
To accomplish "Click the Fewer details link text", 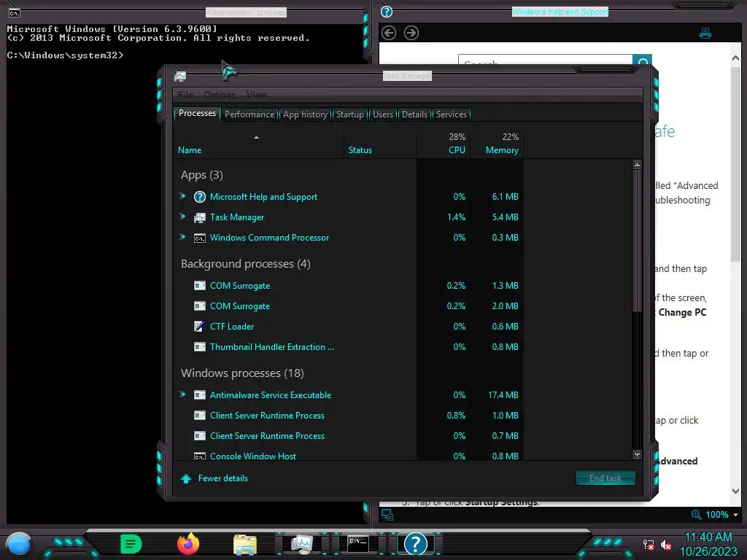I will (223, 478).
